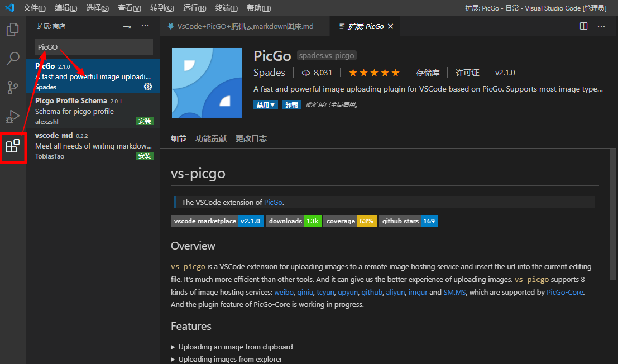Select the PicGo extension in results list

(93, 76)
